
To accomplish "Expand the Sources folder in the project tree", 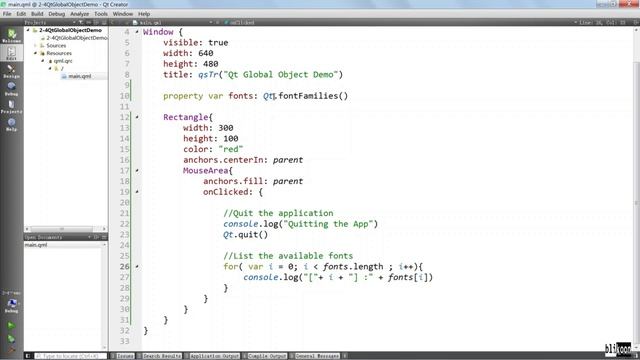I will pyautogui.click(x=36, y=45).
